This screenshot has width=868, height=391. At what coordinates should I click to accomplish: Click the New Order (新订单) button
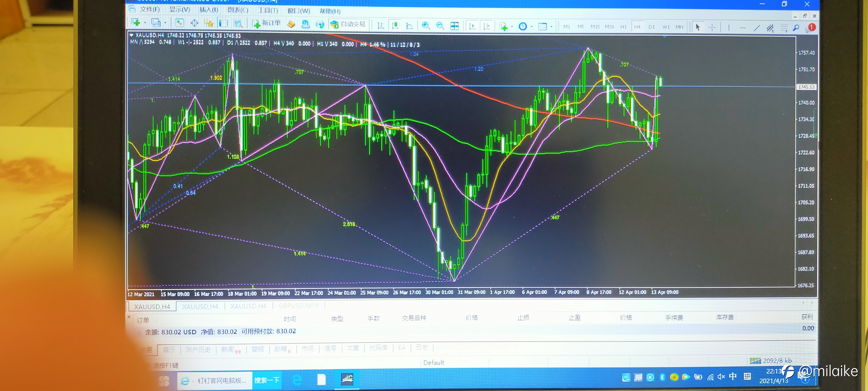[x=266, y=23]
